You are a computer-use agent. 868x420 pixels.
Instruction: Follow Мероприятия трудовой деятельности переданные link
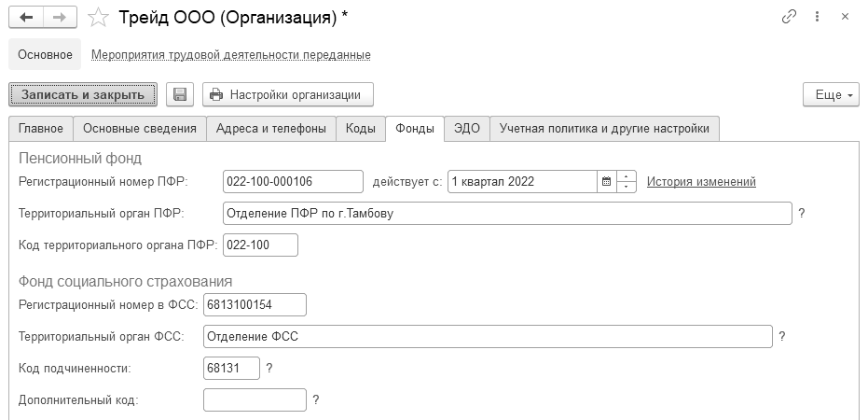click(231, 55)
